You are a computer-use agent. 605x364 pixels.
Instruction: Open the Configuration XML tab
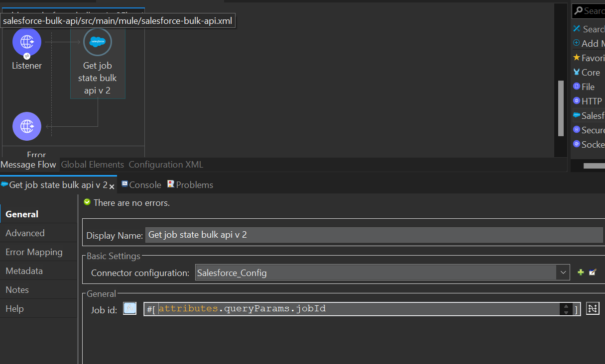click(x=166, y=165)
